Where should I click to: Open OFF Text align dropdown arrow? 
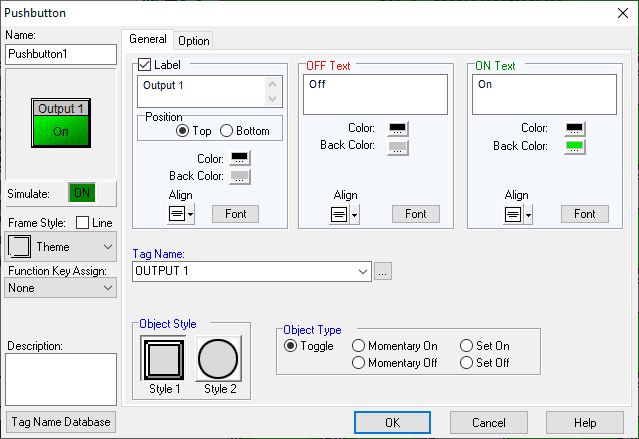pyautogui.click(x=355, y=214)
